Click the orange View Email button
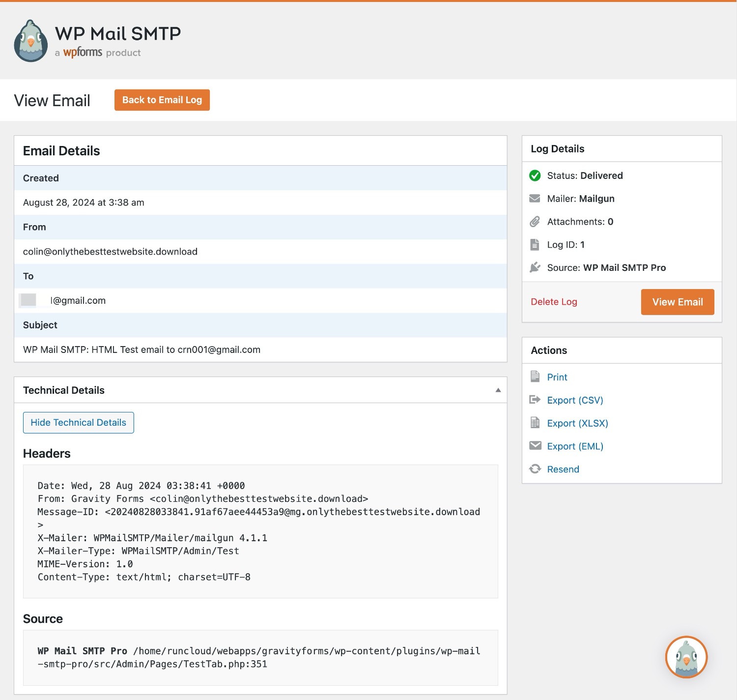Image resolution: width=737 pixels, height=700 pixels. 678,302
